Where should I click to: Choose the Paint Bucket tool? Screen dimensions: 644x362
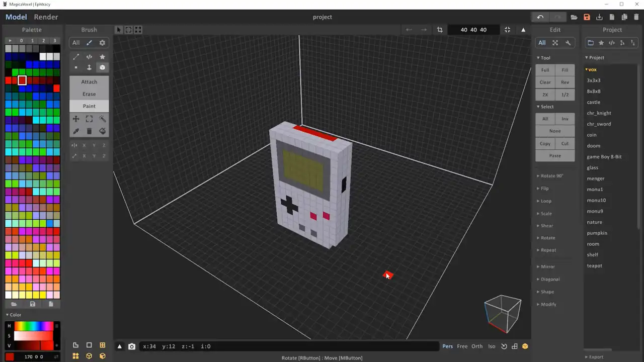coord(102,131)
